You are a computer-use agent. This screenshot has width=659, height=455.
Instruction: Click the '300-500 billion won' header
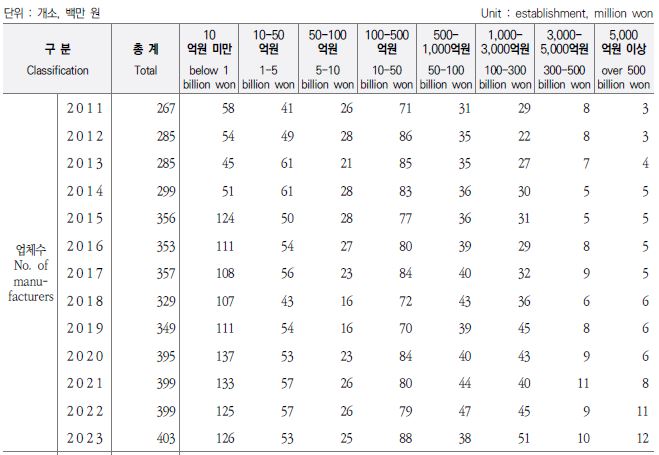pos(564,59)
